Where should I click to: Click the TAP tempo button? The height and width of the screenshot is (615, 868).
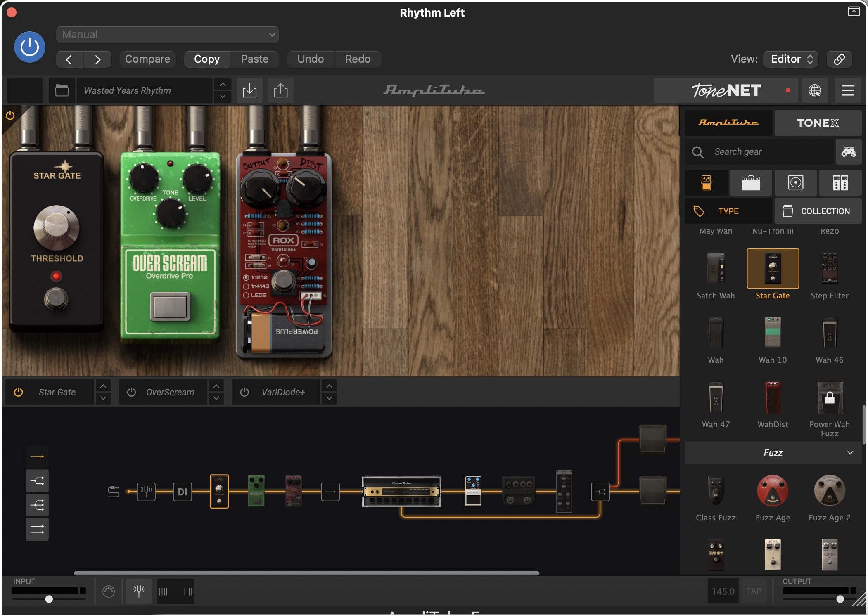[754, 591]
